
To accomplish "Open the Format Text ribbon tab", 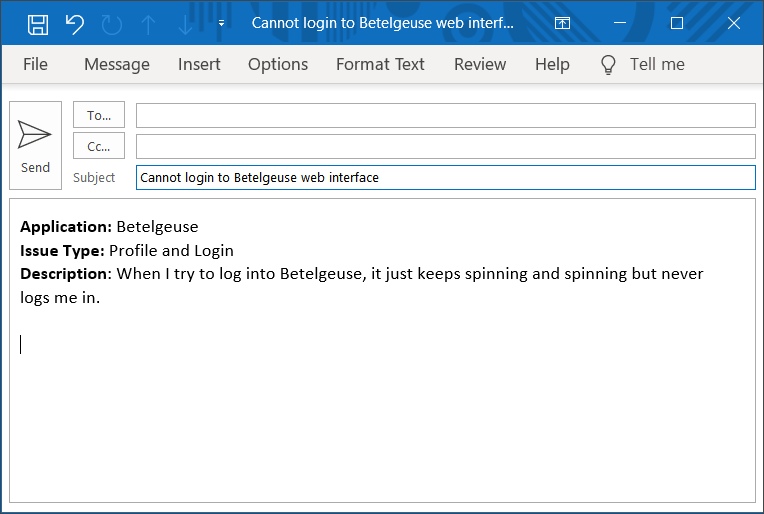I will 380,64.
